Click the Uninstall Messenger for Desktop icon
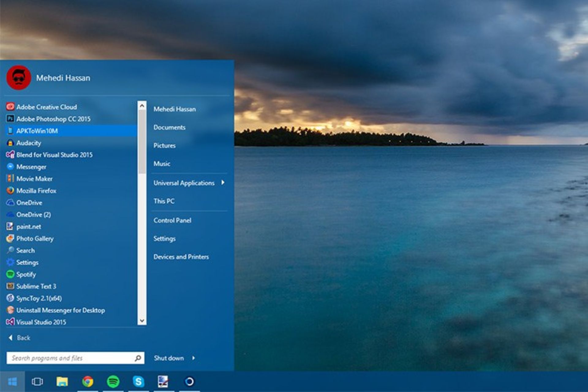588x392 pixels. (10, 310)
